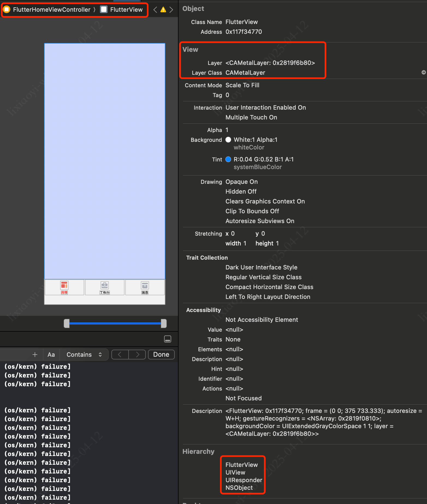Jump to previous search result
This screenshot has height=504, width=427.
120,355
